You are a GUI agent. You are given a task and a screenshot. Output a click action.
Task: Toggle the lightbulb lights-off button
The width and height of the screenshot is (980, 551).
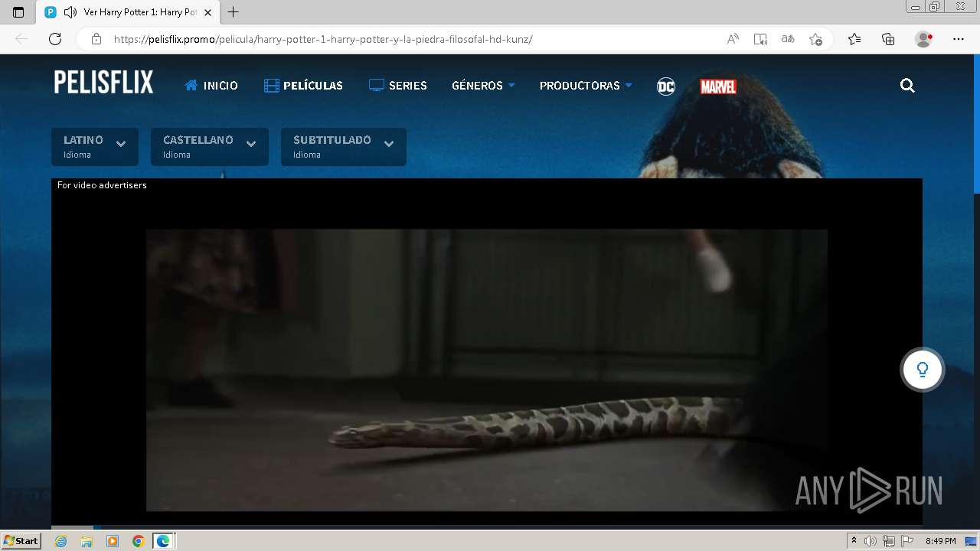coord(923,370)
